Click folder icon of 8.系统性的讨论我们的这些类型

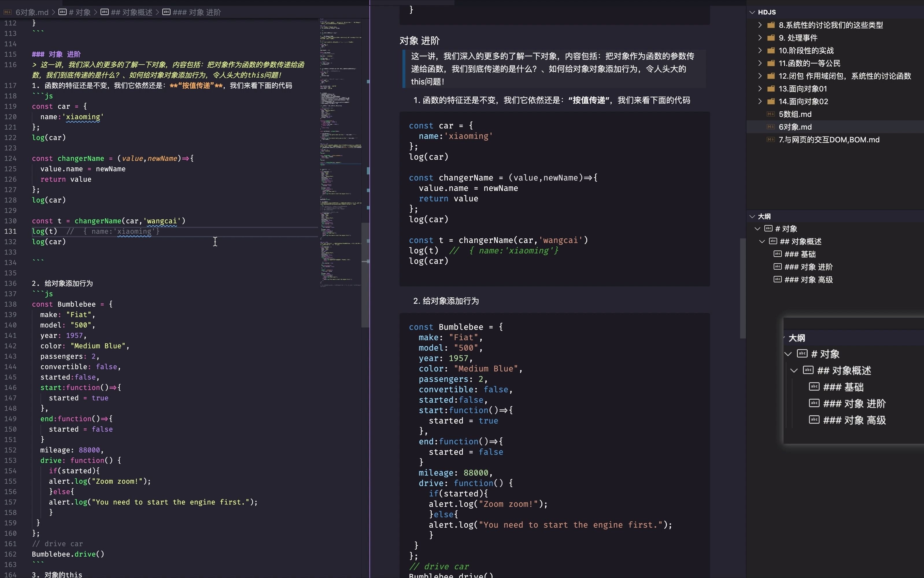pyautogui.click(x=771, y=25)
